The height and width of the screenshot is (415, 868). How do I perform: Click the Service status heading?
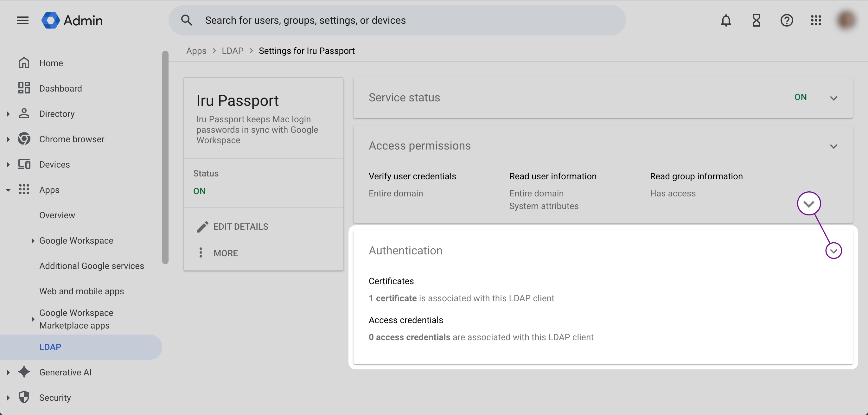(x=404, y=97)
